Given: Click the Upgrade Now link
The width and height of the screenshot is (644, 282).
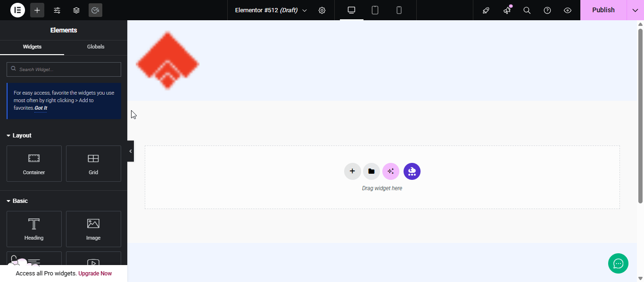Looking at the screenshot, I should tap(95, 274).
